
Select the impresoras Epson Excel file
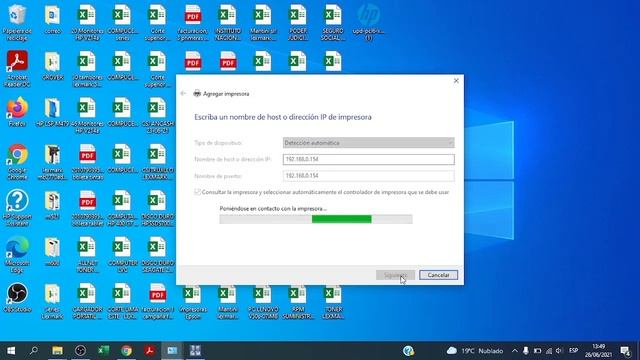[193, 301]
